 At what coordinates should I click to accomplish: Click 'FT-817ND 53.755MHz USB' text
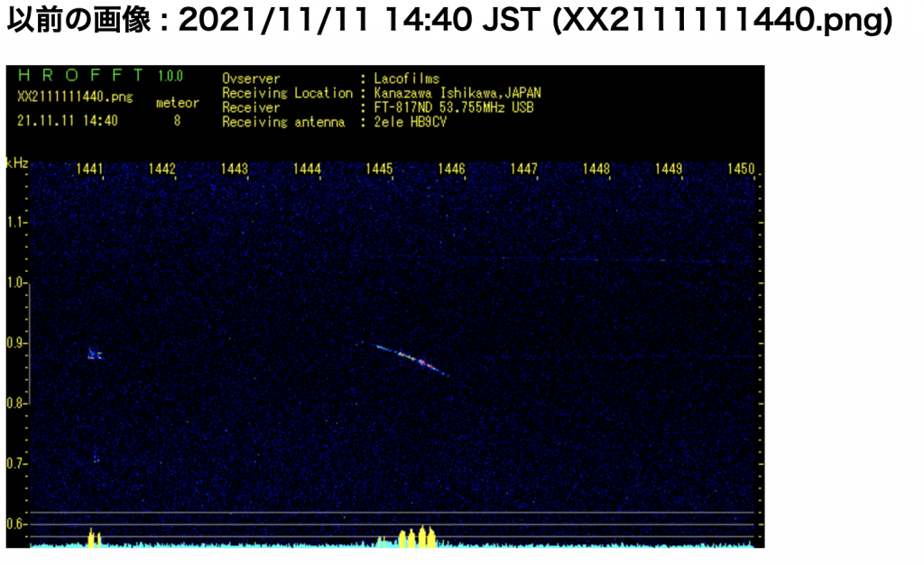(x=454, y=107)
